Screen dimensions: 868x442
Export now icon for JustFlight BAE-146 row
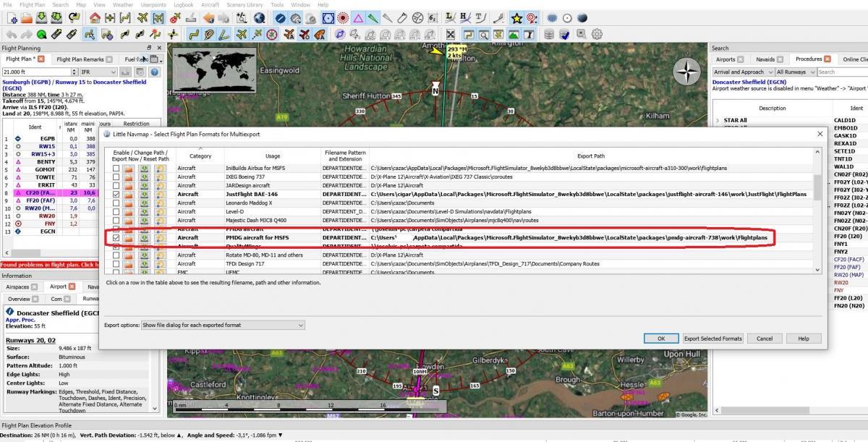point(144,195)
